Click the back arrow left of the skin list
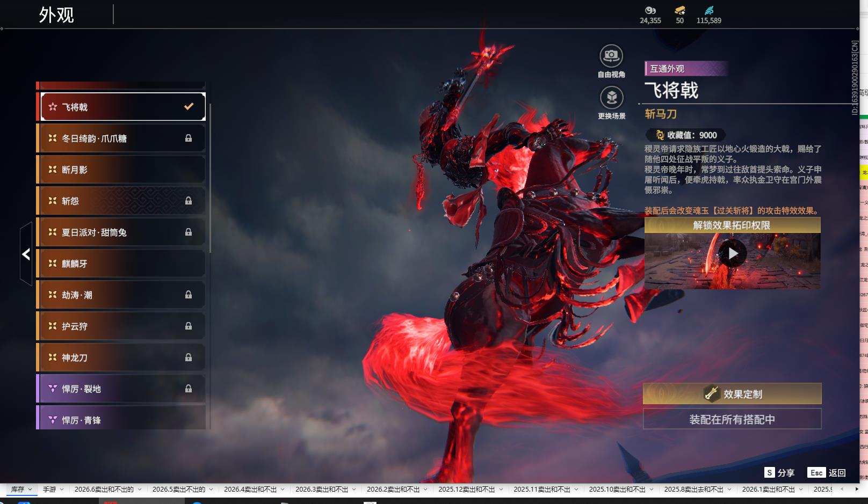868x504 pixels. pos(26,254)
